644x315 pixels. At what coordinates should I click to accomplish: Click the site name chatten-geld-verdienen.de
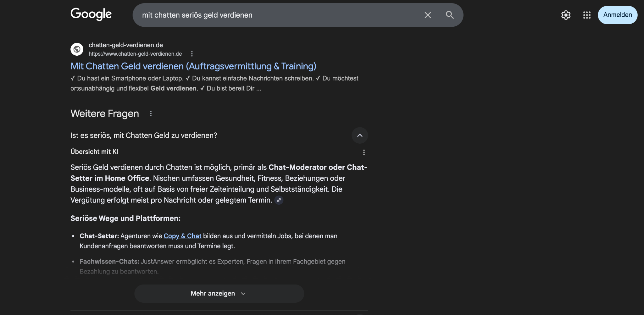[x=126, y=45]
